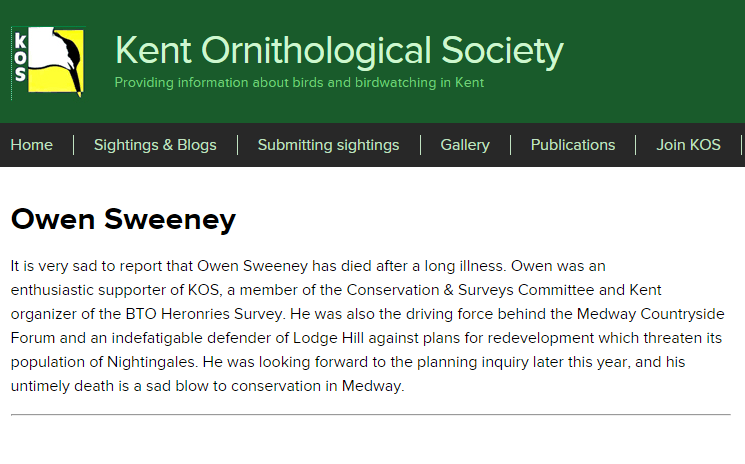The height and width of the screenshot is (464, 745).
Task: Click the black bird illustration in the logo
Action: (70, 62)
